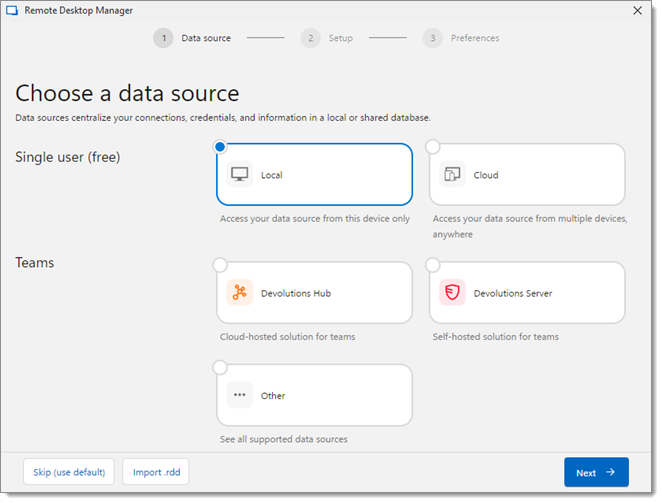Go to step 3 Preferences

pyautogui.click(x=461, y=38)
